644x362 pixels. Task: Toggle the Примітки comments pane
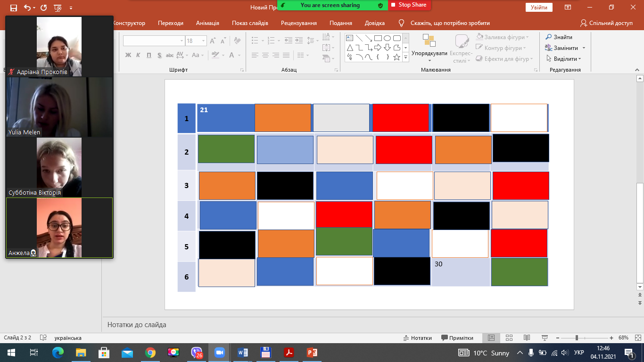click(x=457, y=338)
